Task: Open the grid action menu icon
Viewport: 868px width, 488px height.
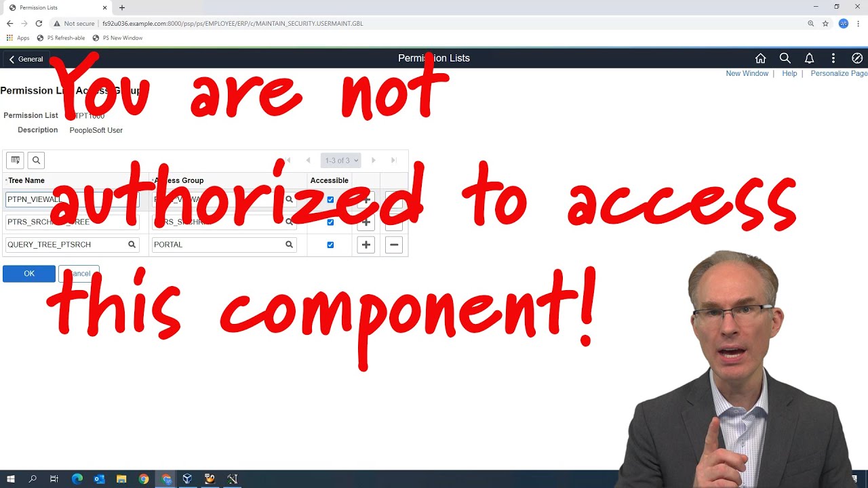Action: [x=15, y=160]
